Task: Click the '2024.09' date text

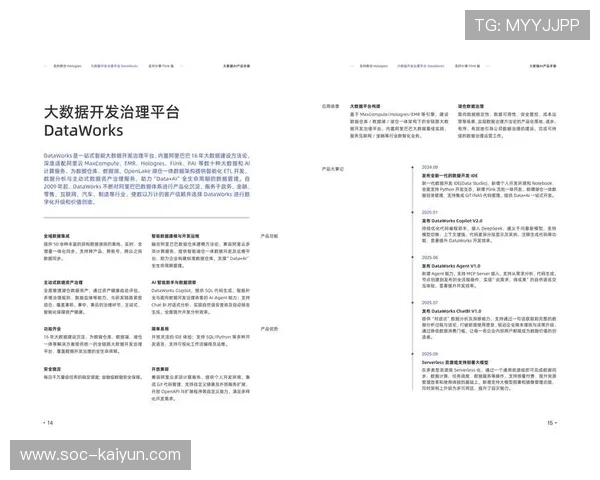Action: [x=430, y=167]
